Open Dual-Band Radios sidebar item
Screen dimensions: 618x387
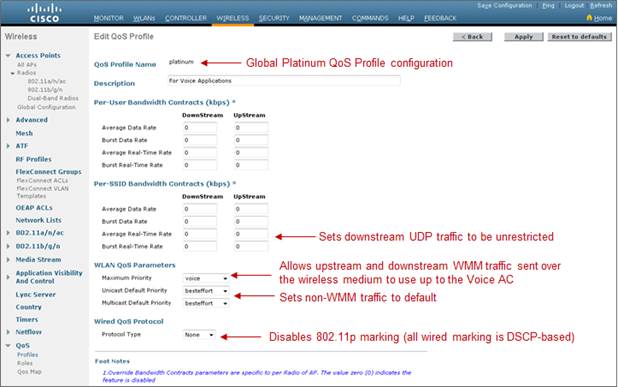tap(53, 98)
